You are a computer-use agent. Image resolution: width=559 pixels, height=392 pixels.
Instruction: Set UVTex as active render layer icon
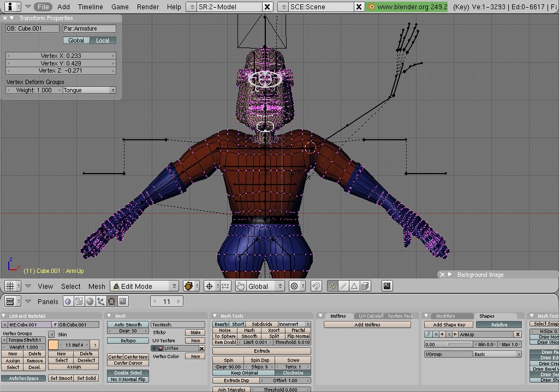[x=161, y=348]
